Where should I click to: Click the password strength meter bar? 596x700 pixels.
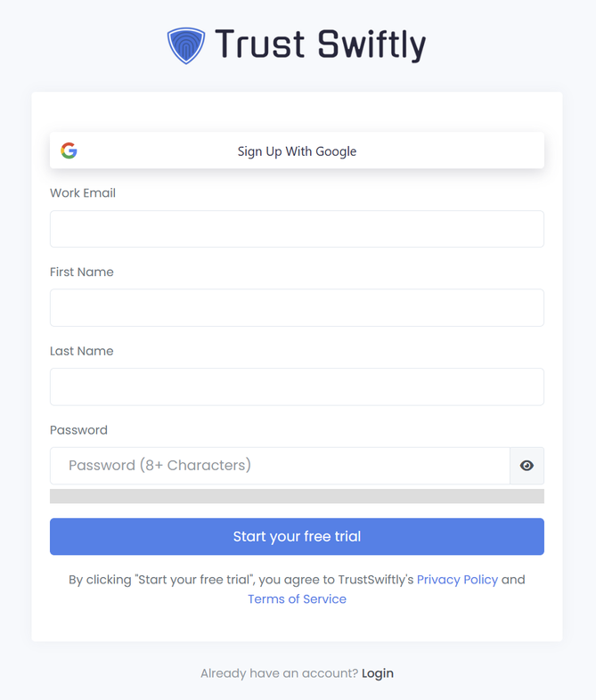tap(297, 496)
